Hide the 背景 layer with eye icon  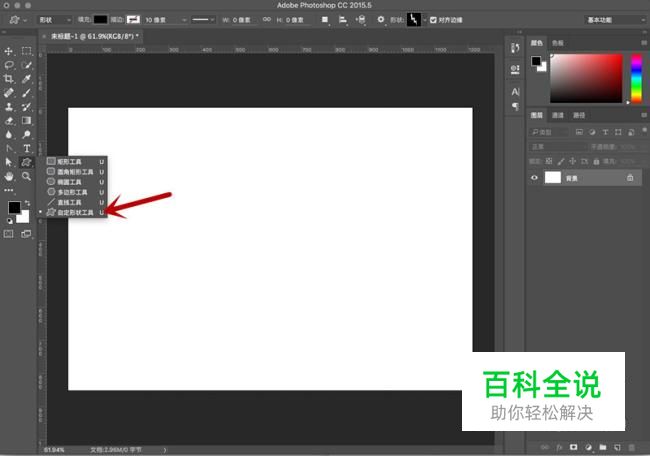point(534,177)
